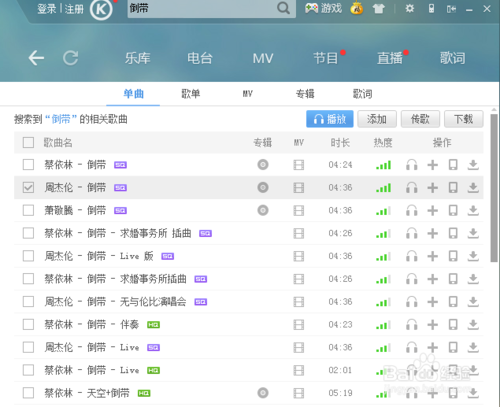Screen dimensions: 500x407
Task: Click the 登录 link
Action: tap(47, 9)
